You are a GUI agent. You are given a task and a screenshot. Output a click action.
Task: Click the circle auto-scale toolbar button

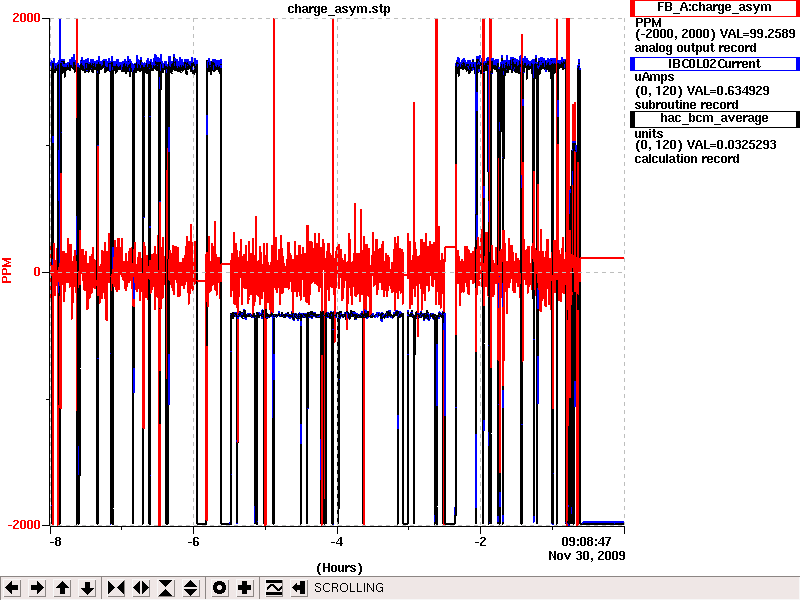[219, 588]
